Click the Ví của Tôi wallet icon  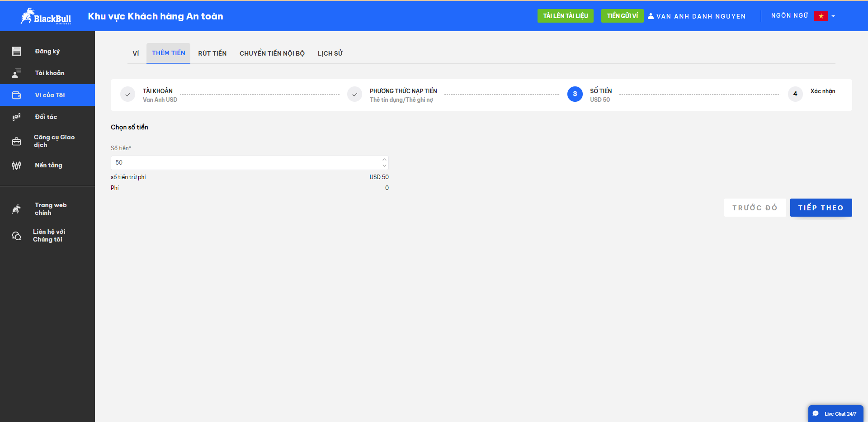tap(17, 95)
